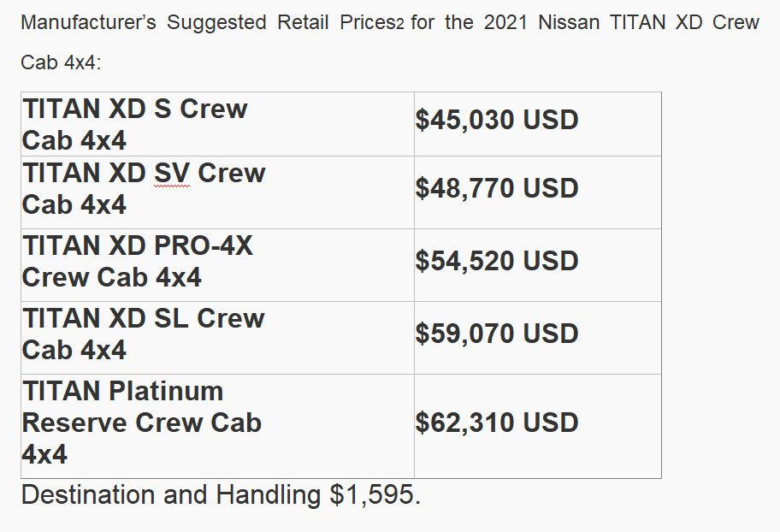Click the word "PRO-4X" in the table
This screenshot has height=532, width=780.
204,246
